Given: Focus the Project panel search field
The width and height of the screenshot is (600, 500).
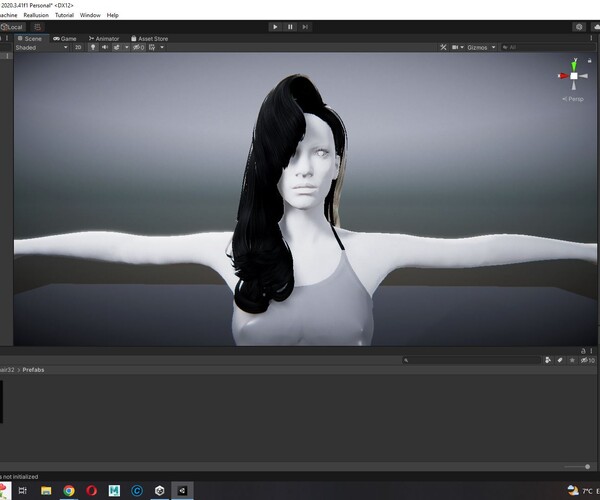Looking at the screenshot, I should pyautogui.click(x=471, y=360).
